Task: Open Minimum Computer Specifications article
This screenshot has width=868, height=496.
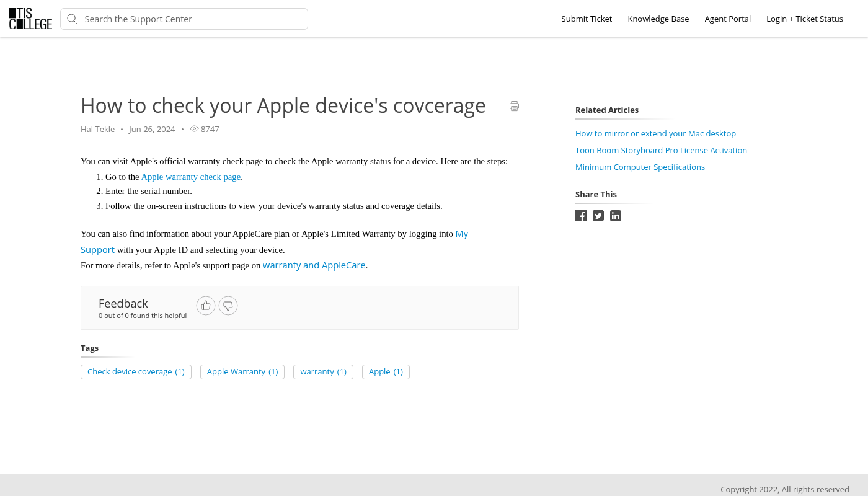Action: click(x=640, y=167)
